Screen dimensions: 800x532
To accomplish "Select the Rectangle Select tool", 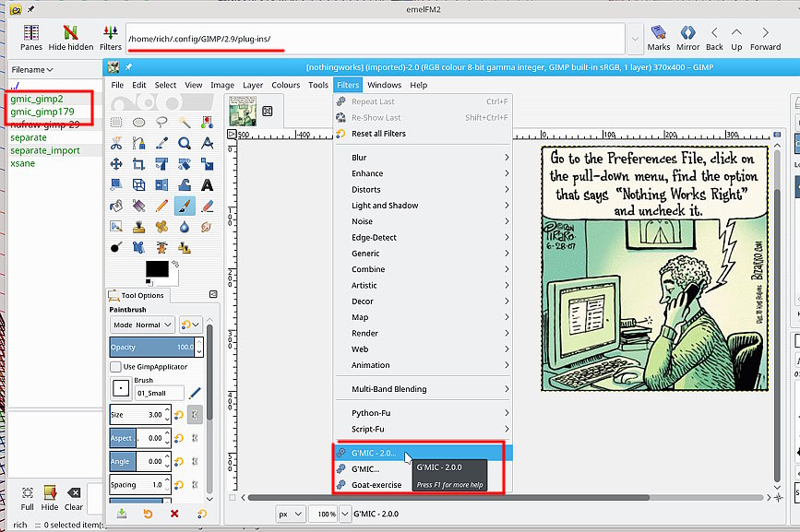I will point(116,123).
